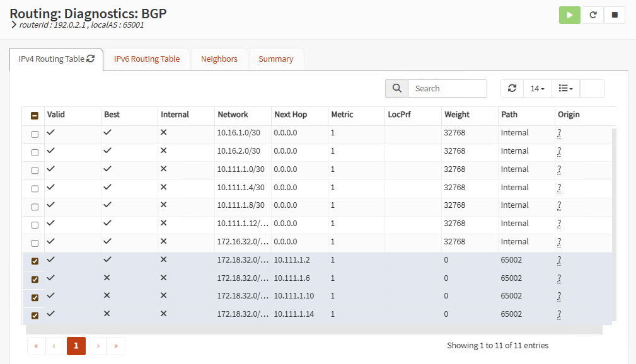Uncheck the row with next hop 10.111.1.6
The height and width of the screenshot is (364, 636).
pos(35,279)
